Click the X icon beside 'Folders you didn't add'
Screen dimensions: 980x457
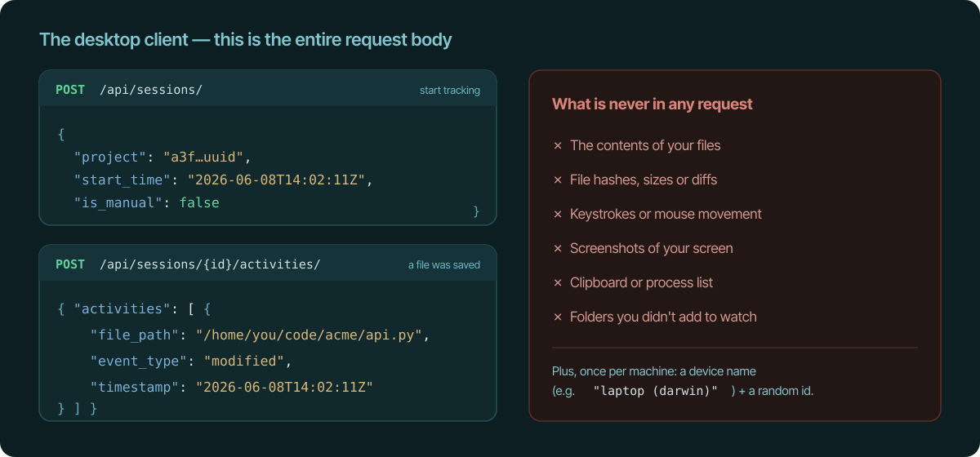click(x=558, y=317)
